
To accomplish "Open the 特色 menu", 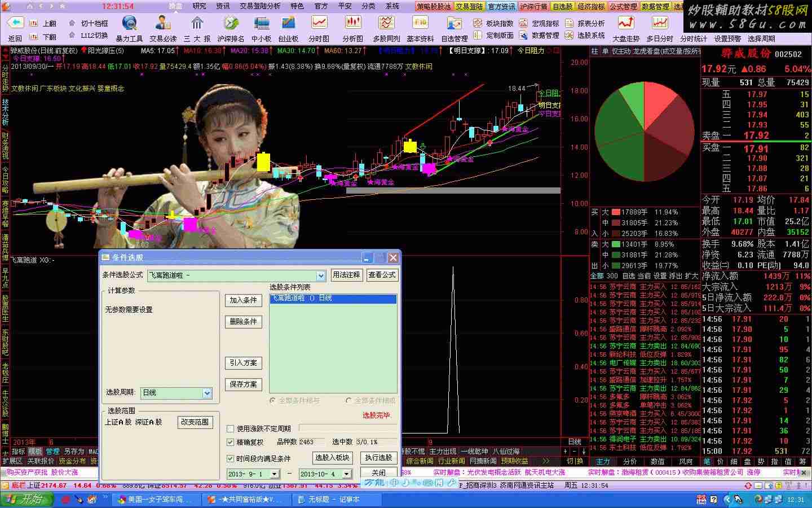I will (x=297, y=6).
